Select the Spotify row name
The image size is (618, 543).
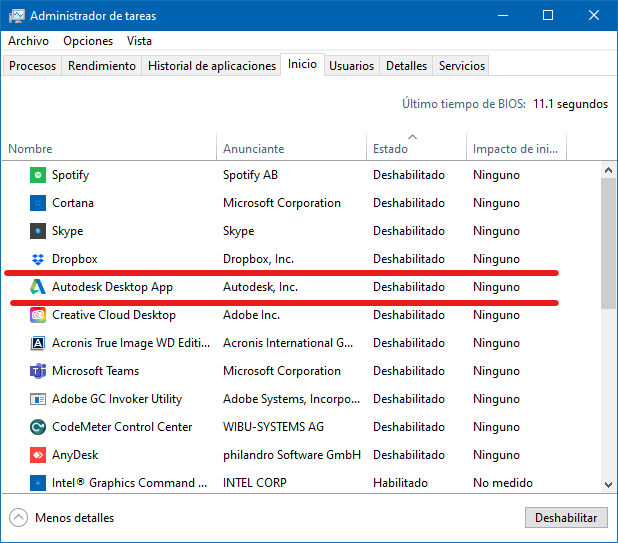click(71, 175)
